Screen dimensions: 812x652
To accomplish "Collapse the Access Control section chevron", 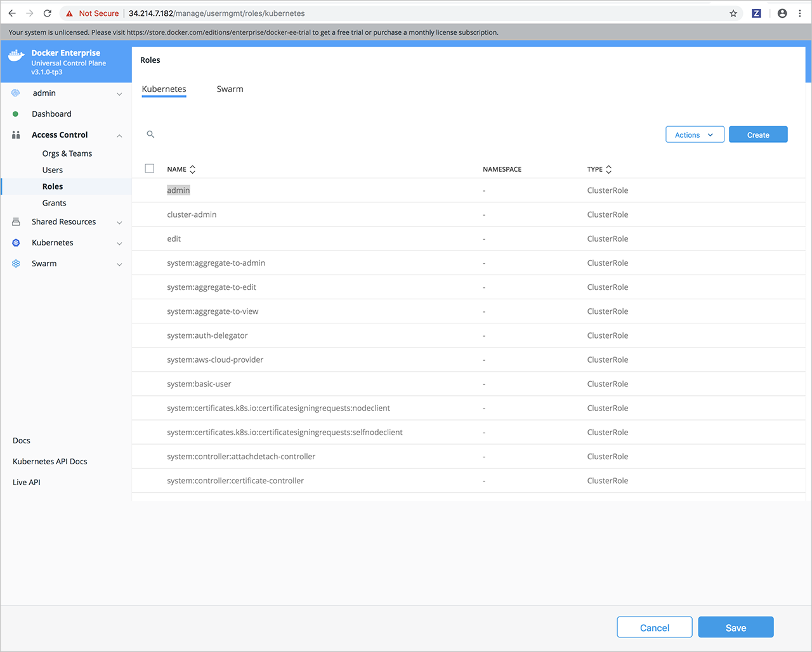I will (119, 136).
